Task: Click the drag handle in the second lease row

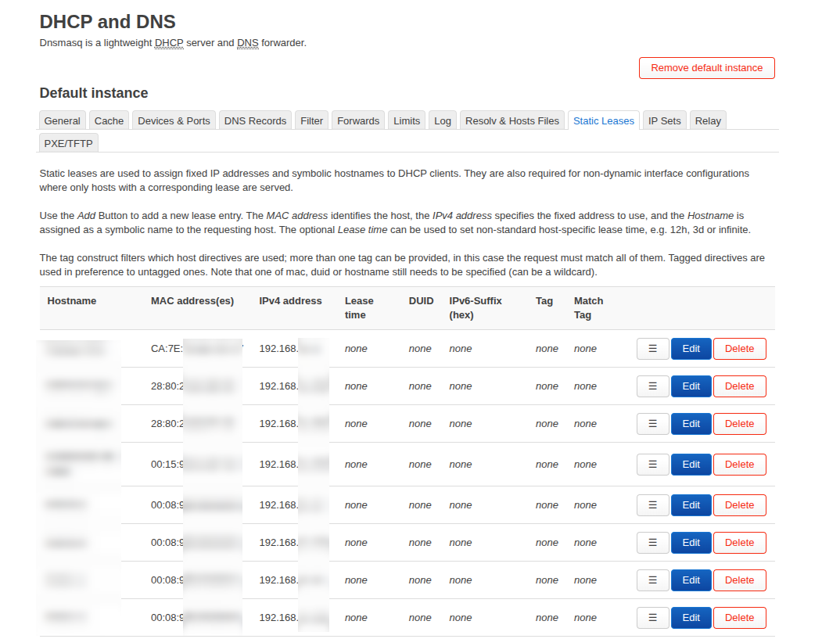Action: pos(652,386)
